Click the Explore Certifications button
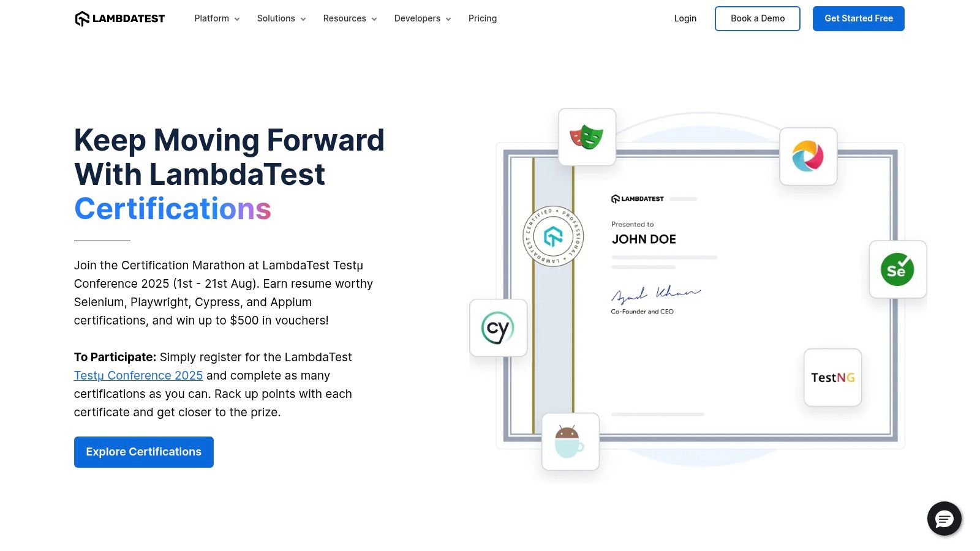The image size is (980, 551). pos(144,452)
